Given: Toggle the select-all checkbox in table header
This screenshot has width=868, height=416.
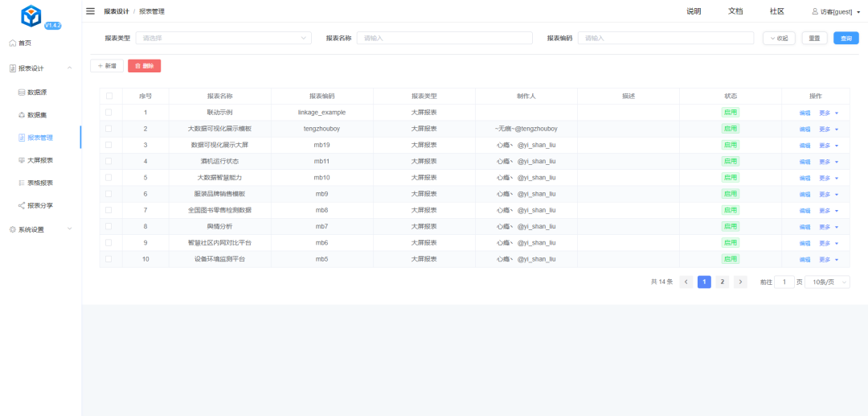Looking at the screenshot, I should [108, 96].
